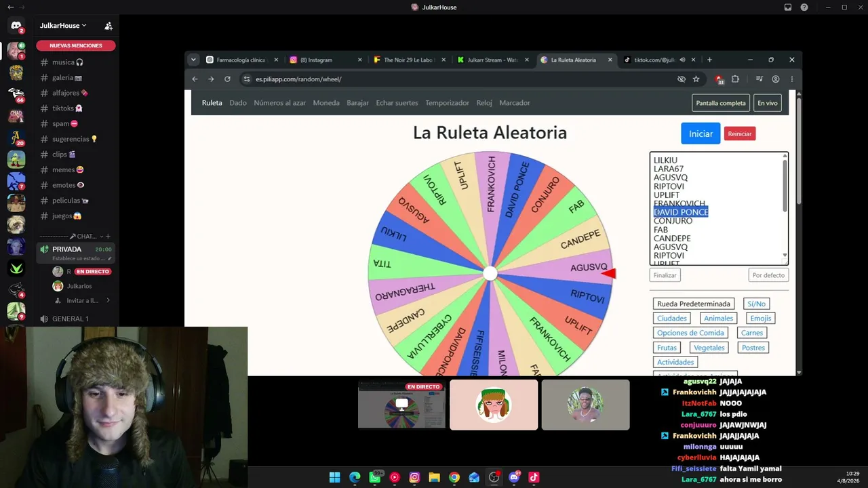Open the media control icon in browser toolbar
Screen dimensions: 868x488
[x=759, y=79]
